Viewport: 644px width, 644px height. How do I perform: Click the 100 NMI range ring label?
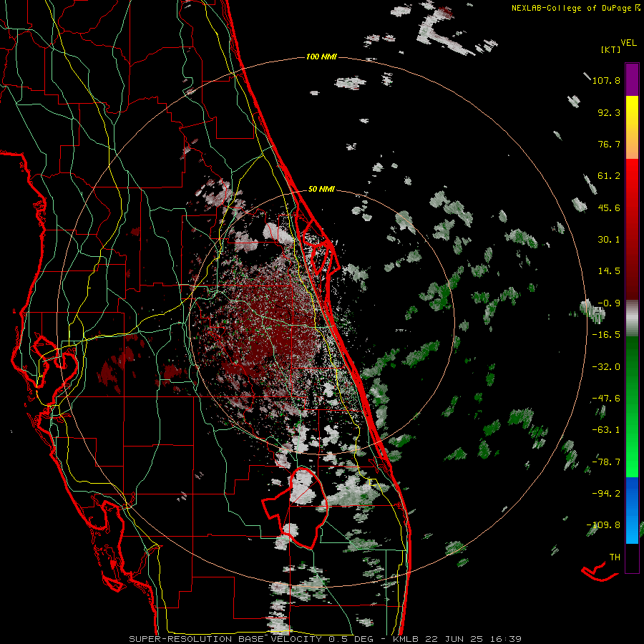click(321, 57)
